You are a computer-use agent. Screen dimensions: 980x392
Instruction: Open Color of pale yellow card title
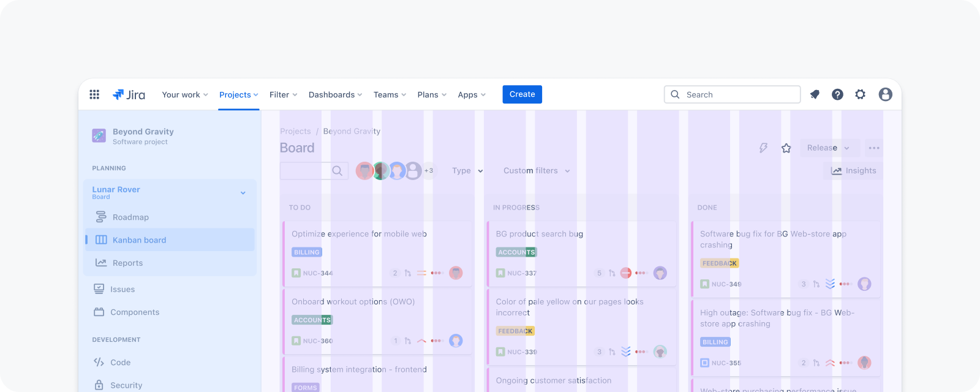[x=570, y=307]
